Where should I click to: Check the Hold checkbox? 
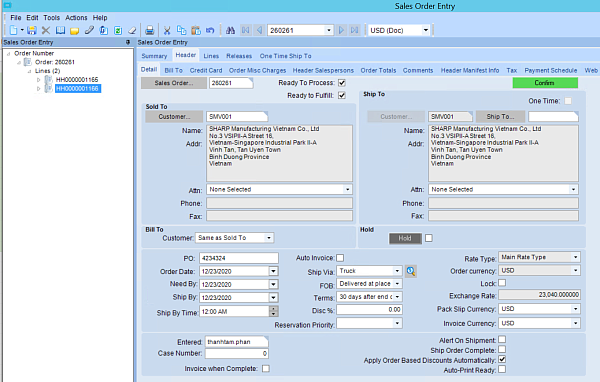(x=429, y=238)
